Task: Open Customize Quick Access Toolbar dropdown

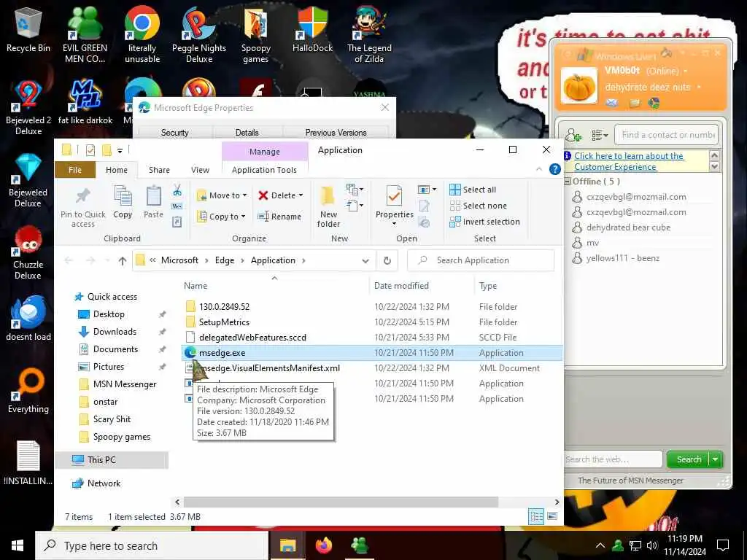Action: pos(120,150)
